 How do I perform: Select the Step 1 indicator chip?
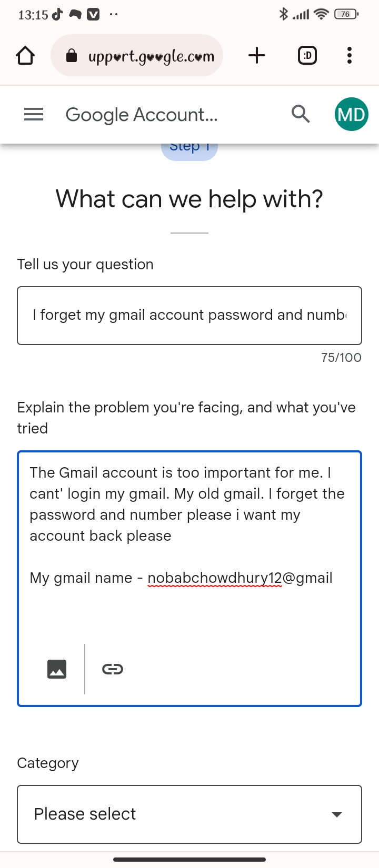point(189,148)
